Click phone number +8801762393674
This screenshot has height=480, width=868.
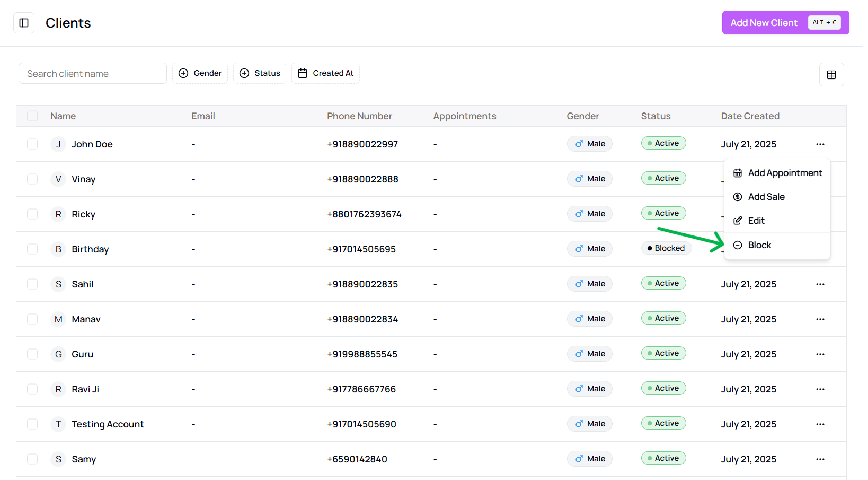point(364,214)
